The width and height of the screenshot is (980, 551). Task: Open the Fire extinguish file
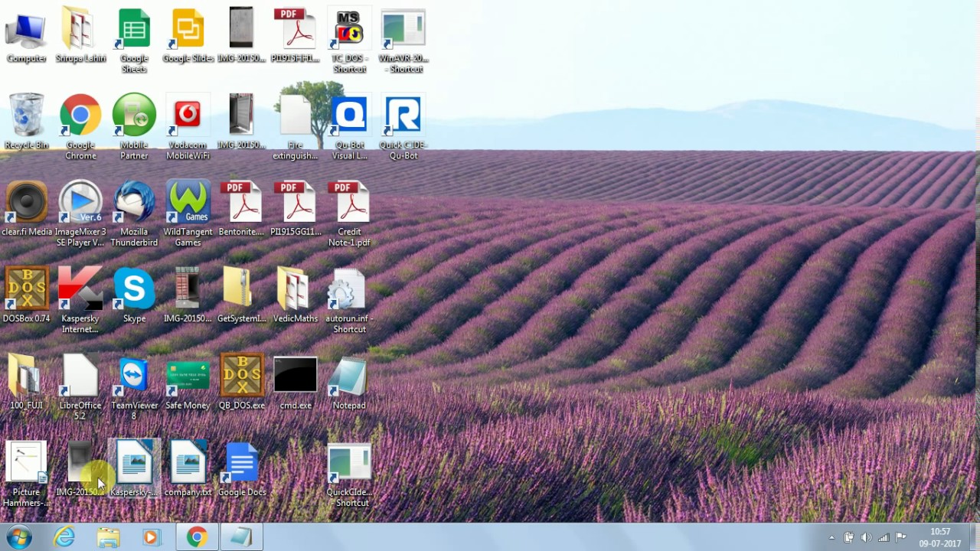click(x=296, y=127)
